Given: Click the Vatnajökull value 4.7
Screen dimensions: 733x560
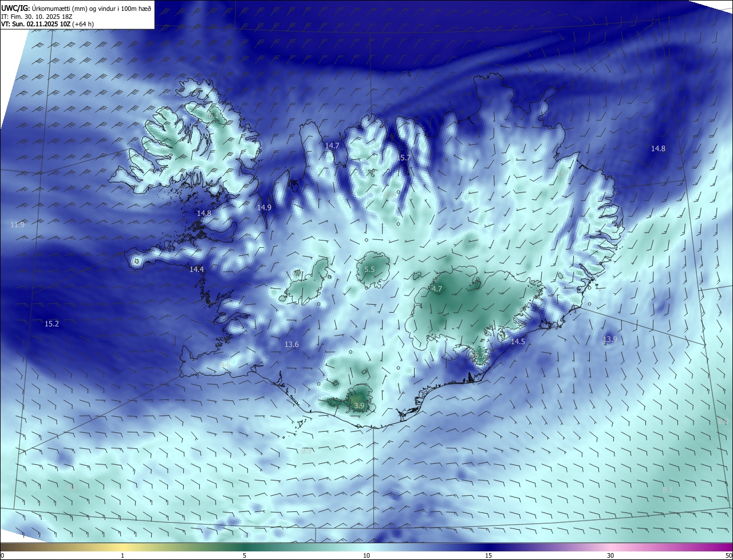Looking at the screenshot, I should (x=437, y=289).
